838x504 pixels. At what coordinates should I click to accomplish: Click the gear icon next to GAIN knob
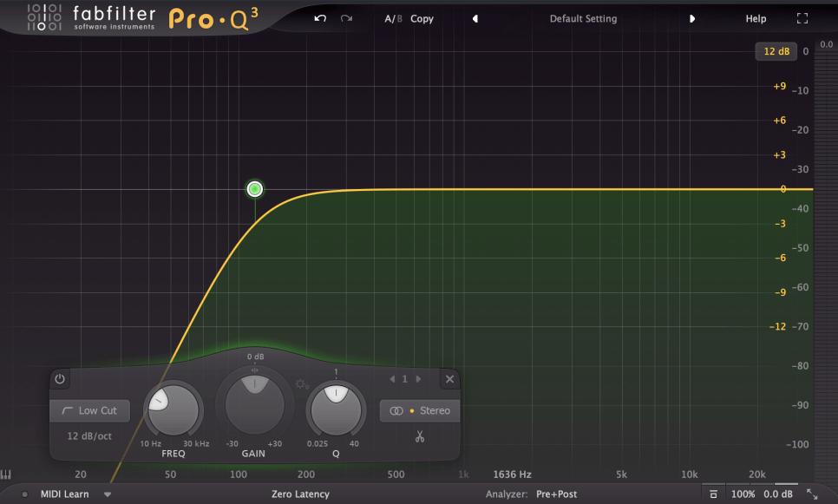[301, 384]
